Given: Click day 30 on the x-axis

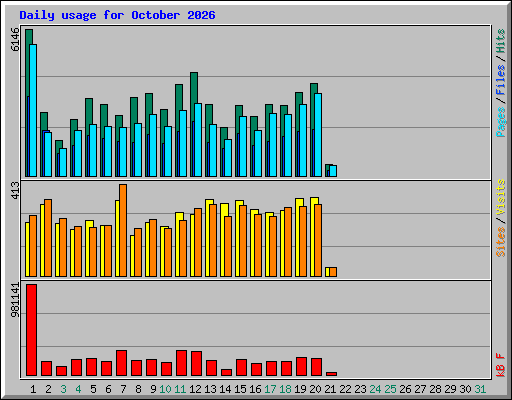Looking at the screenshot, I should click(465, 389).
